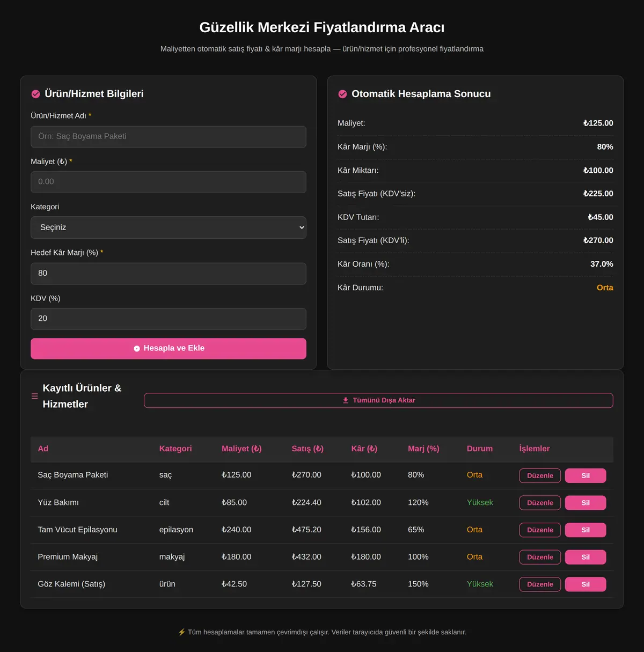
Task: Edit the Göz Kalemi (Satış) entry
Action: [x=540, y=584]
